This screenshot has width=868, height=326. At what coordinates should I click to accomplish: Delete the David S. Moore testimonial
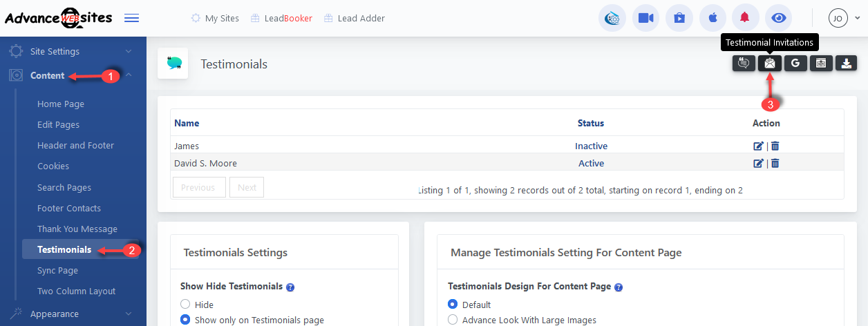775,164
